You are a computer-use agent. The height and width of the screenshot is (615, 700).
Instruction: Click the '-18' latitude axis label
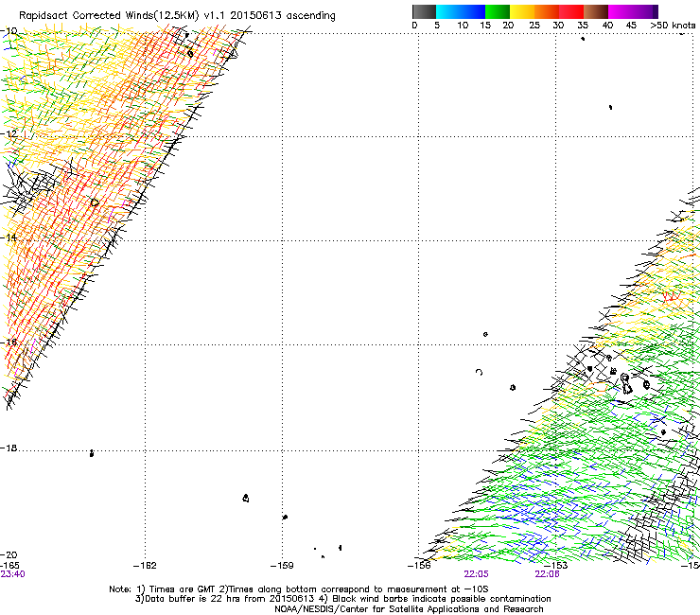point(9,448)
